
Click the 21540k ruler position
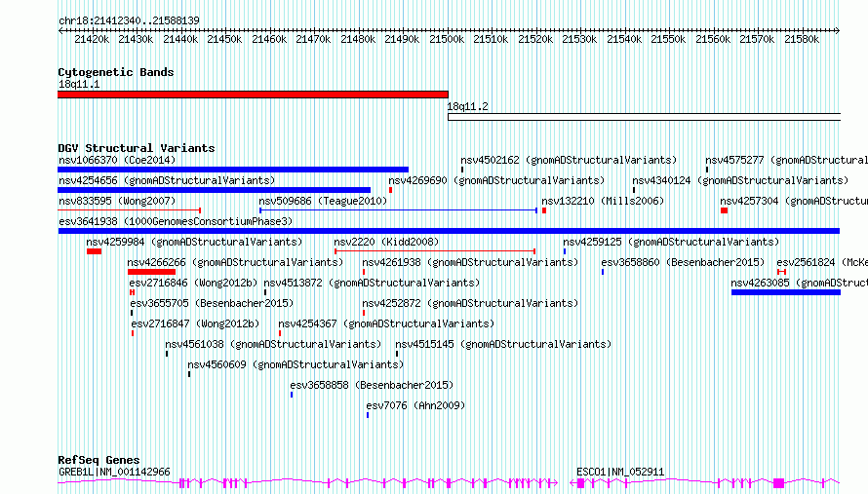click(x=624, y=39)
